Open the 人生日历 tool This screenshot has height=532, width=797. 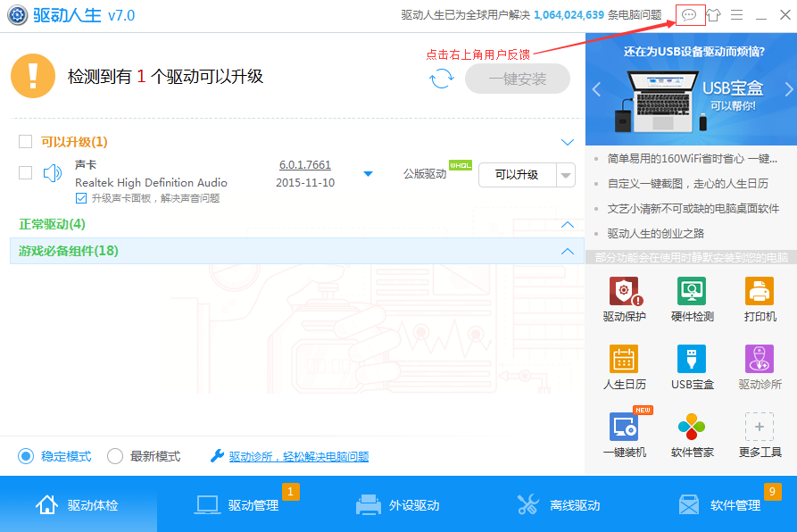[x=624, y=368]
